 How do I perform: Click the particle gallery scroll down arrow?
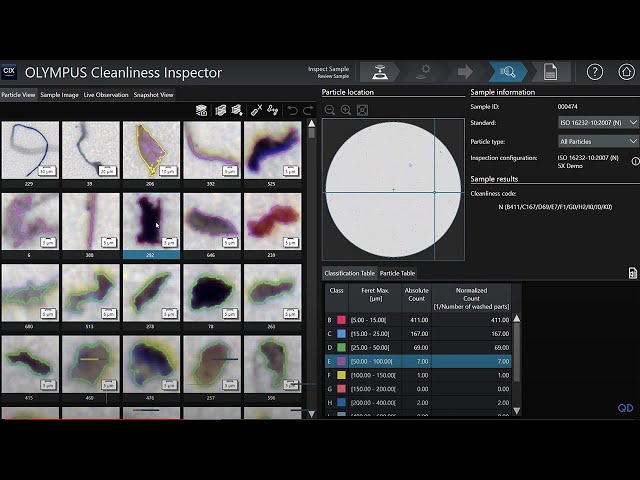click(312, 413)
